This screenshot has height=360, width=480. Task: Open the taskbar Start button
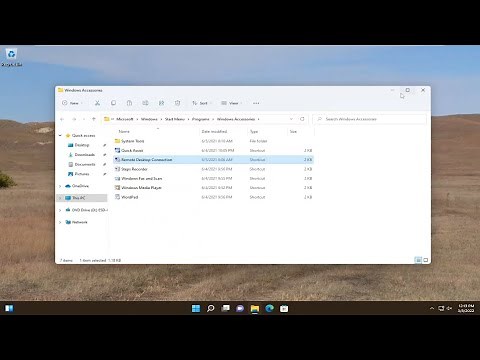pos(196,308)
